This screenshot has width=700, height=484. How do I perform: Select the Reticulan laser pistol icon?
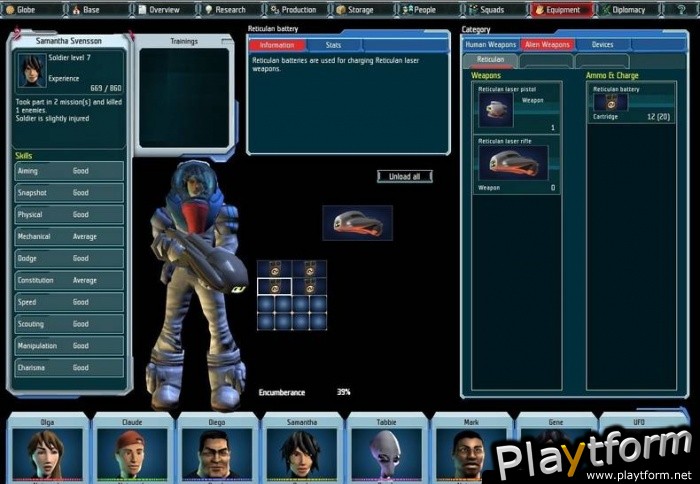496,110
